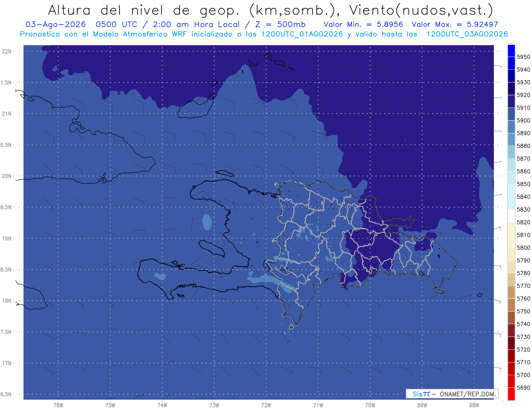Click the '22N' latitude axis label
Viewport: 532px width, 411px height.
pos(7,51)
